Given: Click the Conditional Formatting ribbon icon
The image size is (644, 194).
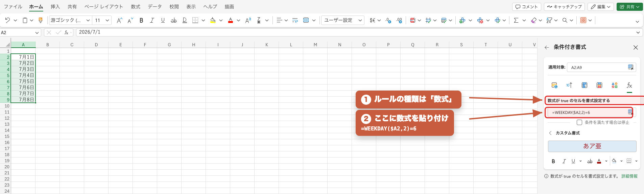Looking at the screenshot, I should tap(412, 20).
